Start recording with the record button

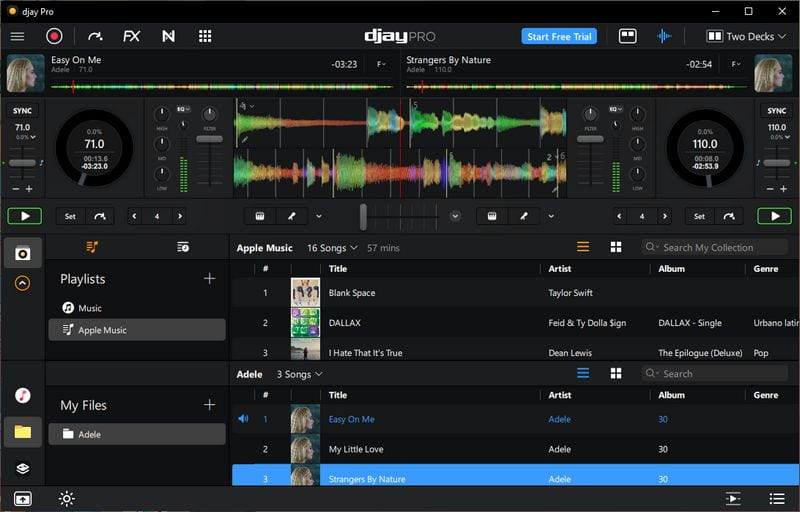[x=54, y=36]
